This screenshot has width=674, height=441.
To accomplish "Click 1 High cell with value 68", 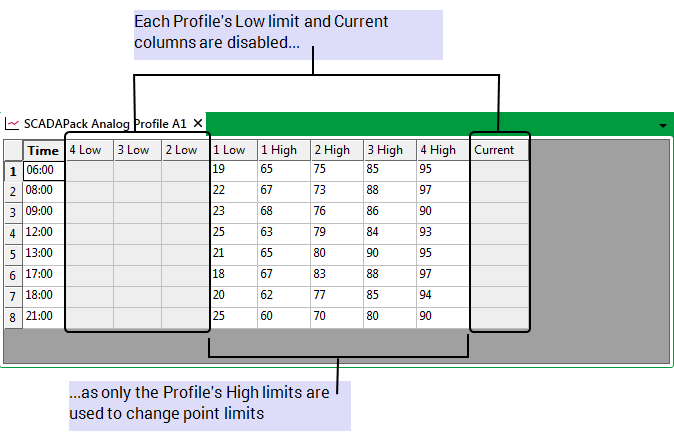I will [282, 212].
